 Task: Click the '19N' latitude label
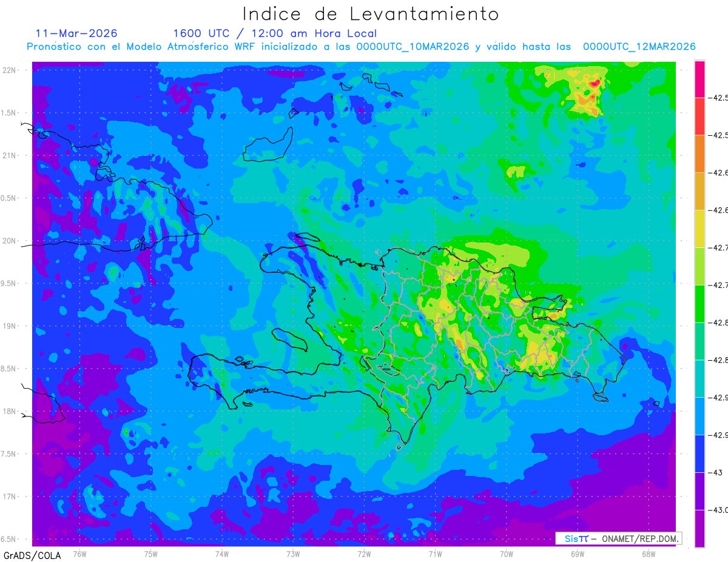(x=10, y=326)
